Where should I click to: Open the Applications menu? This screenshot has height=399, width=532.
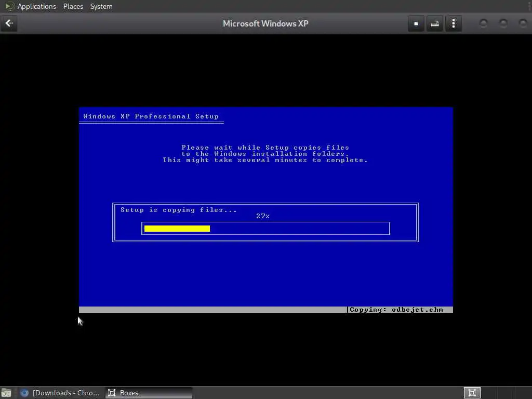coord(37,6)
